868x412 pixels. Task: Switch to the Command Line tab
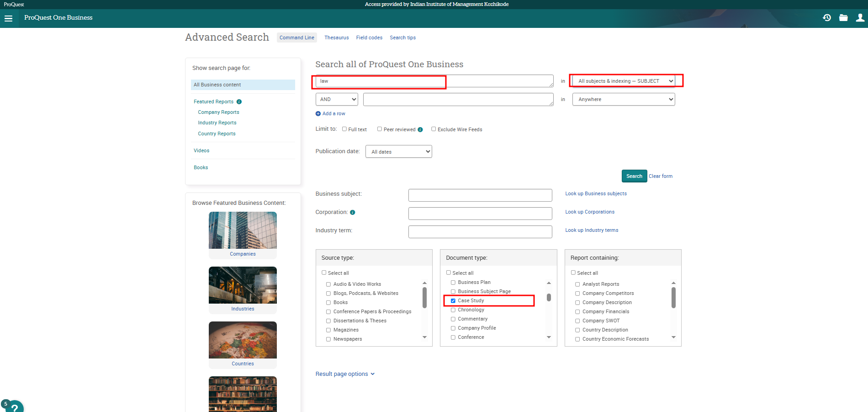pos(296,38)
